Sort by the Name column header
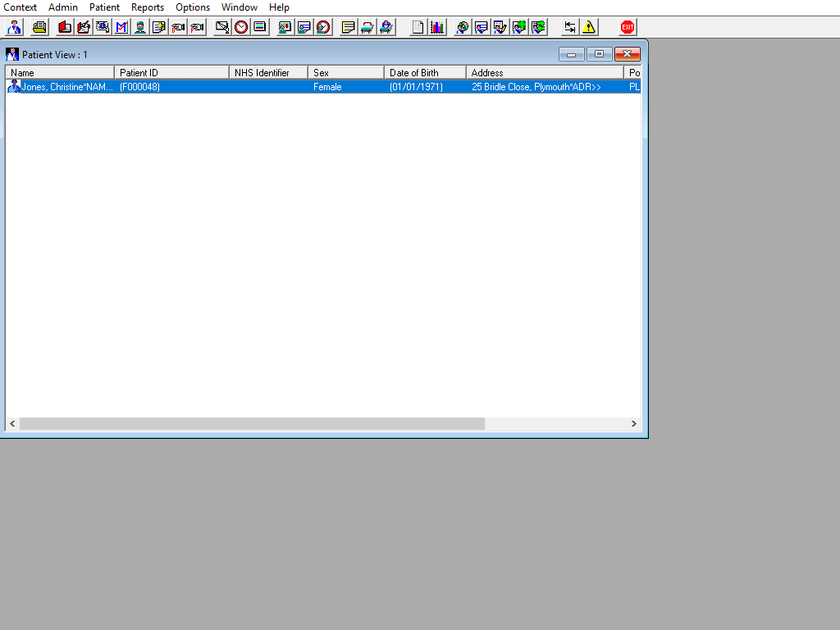Viewport: 840px width, 630px height. pos(60,73)
